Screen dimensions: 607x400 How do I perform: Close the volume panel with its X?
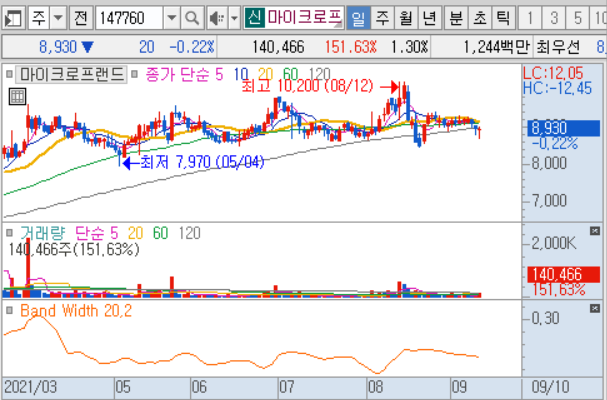[x=595, y=231]
